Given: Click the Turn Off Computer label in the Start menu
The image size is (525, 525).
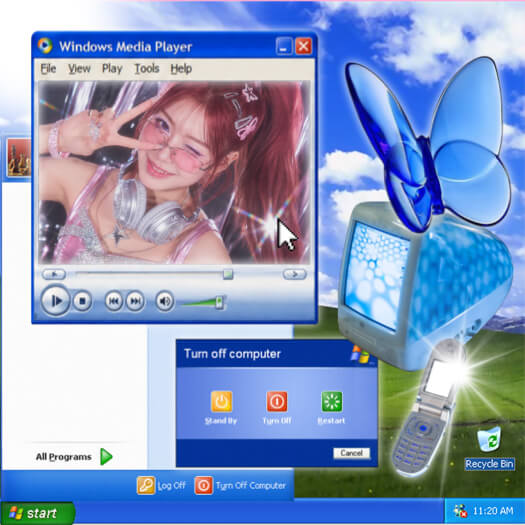Looking at the screenshot, I should (x=250, y=485).
